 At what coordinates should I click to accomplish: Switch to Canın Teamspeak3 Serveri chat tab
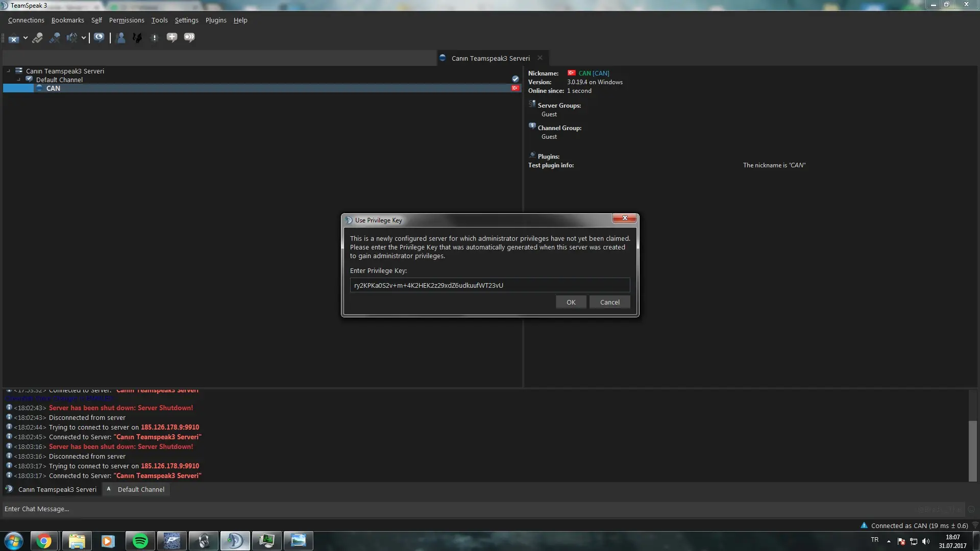[x=51, y=489]
